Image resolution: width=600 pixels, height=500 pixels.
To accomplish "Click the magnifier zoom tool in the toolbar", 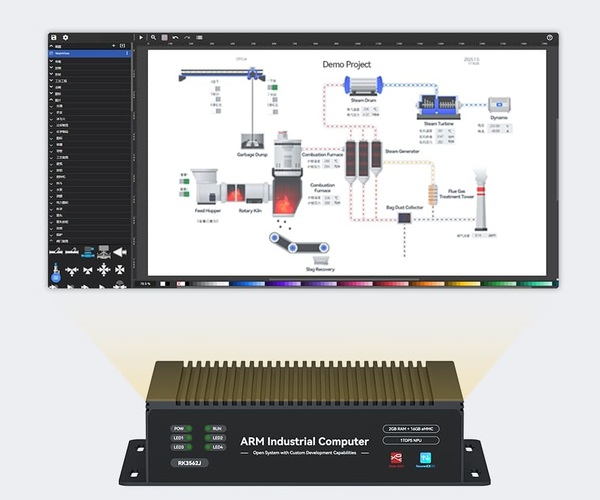I will pos(153,37).
